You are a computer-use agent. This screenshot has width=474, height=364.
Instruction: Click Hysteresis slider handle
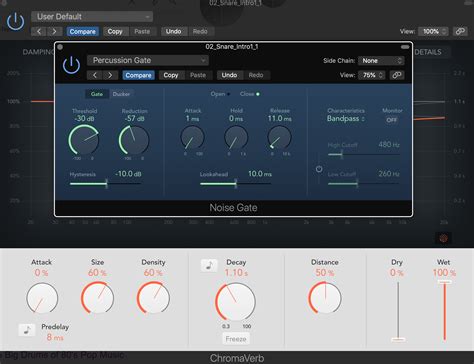click(x=106, y=183)
